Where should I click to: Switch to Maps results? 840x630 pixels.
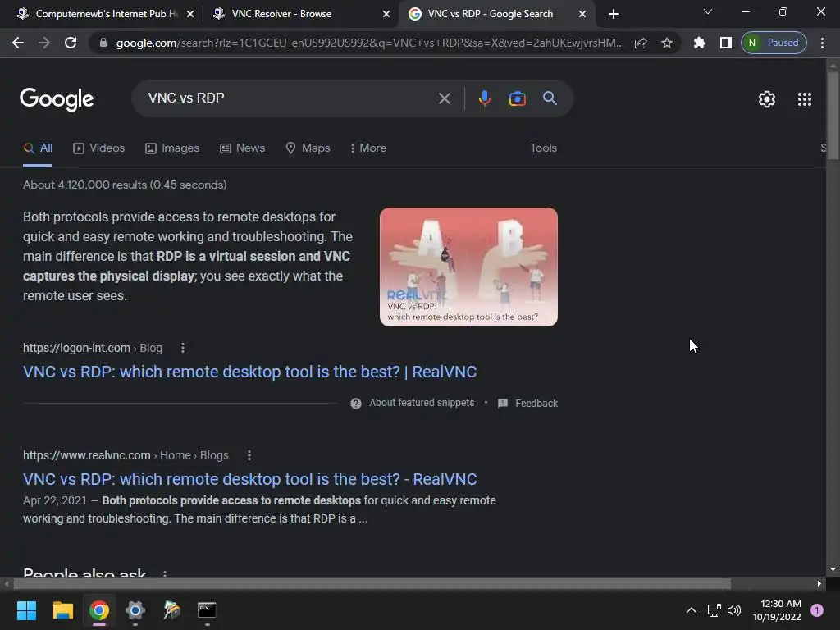tap(308, 148)
